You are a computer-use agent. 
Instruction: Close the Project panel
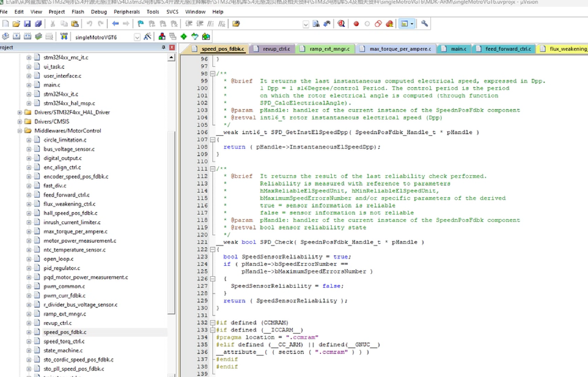click(172, 47)
